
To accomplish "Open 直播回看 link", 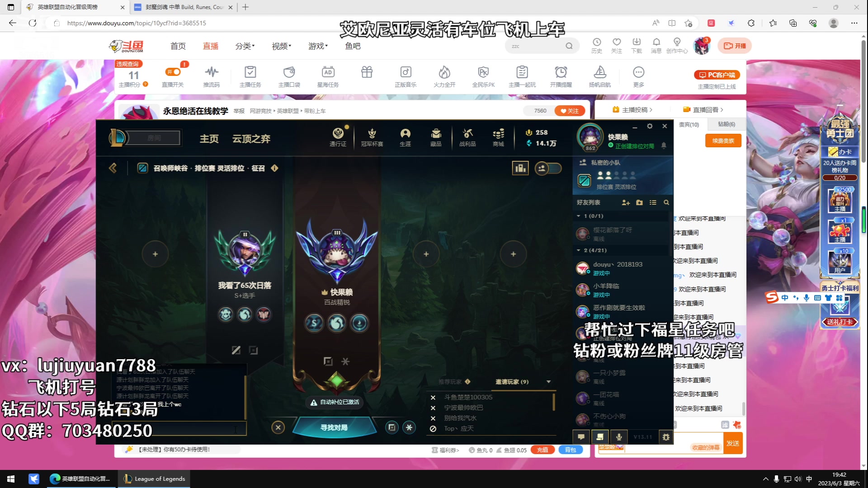I will coord(703,110).
